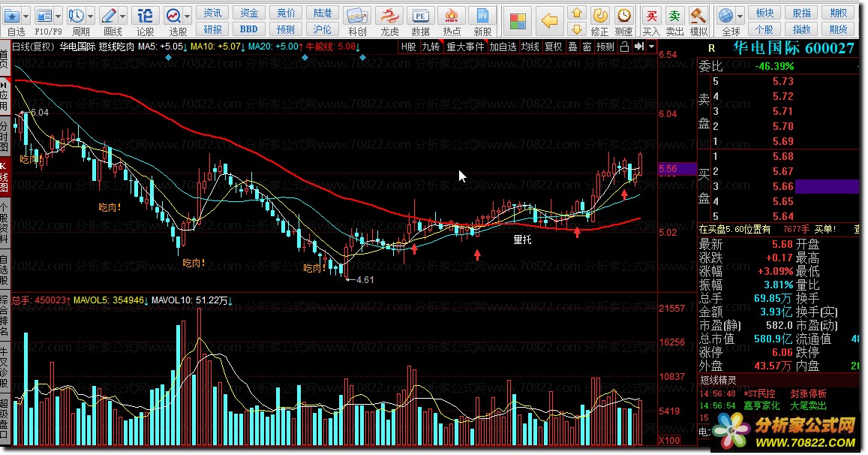Click the 加自选 add-to-watchlist button
The width and height of the screenshot is (868, 455).
(x=503, y=47)
